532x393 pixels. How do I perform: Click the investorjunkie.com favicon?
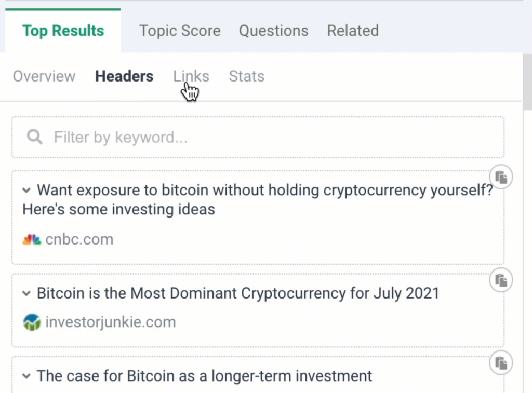[x=32, y=322]
